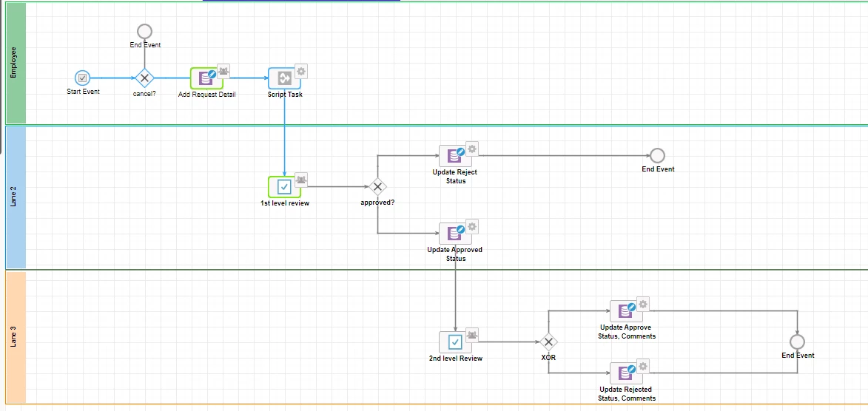Click the '1st level review' label
The image size is (868, 411).
[x=285, y=203]
